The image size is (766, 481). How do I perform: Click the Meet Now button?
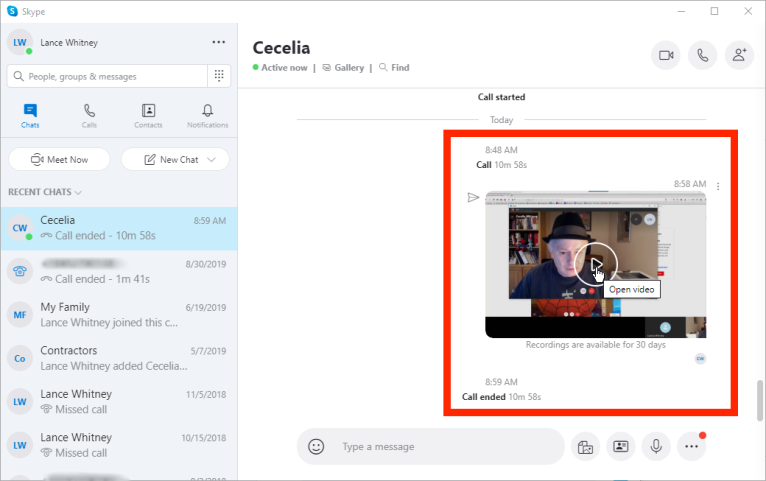(x=59, y=159)
